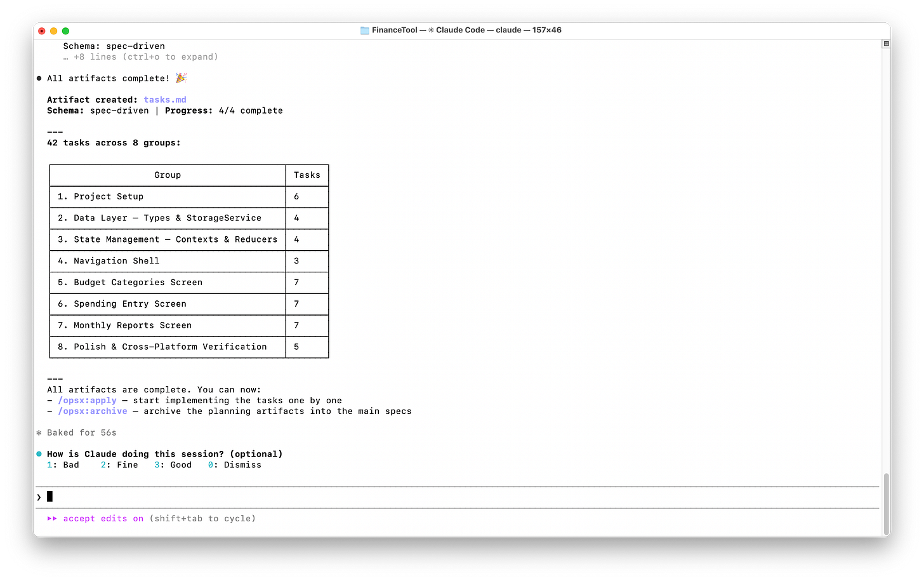
Task: Click the '(shift+tab to cycle)' hint
Action: 202,519
